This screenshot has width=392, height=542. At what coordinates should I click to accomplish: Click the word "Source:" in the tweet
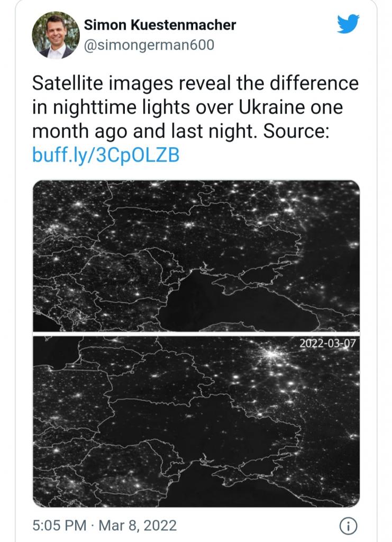[x=296, y=131]
